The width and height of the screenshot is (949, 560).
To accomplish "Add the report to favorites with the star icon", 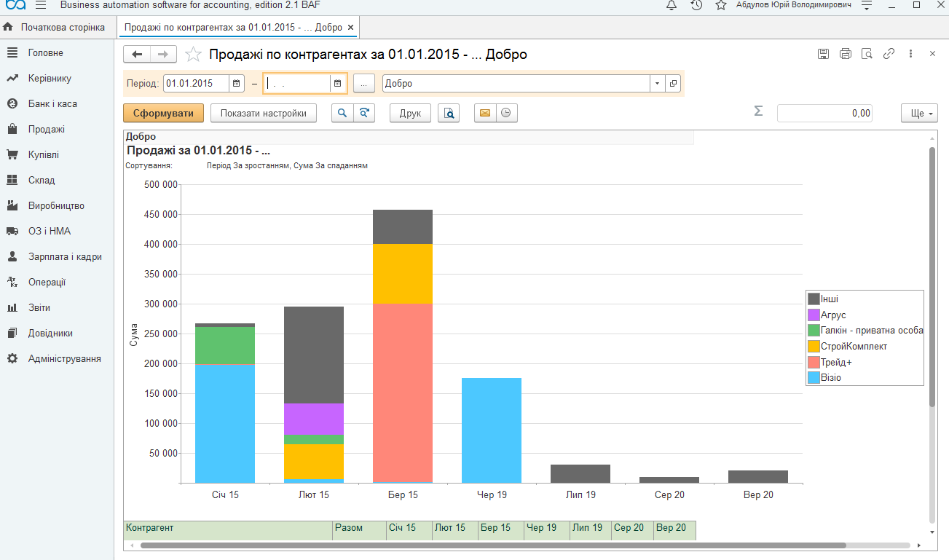I will (x=193, y=54).
